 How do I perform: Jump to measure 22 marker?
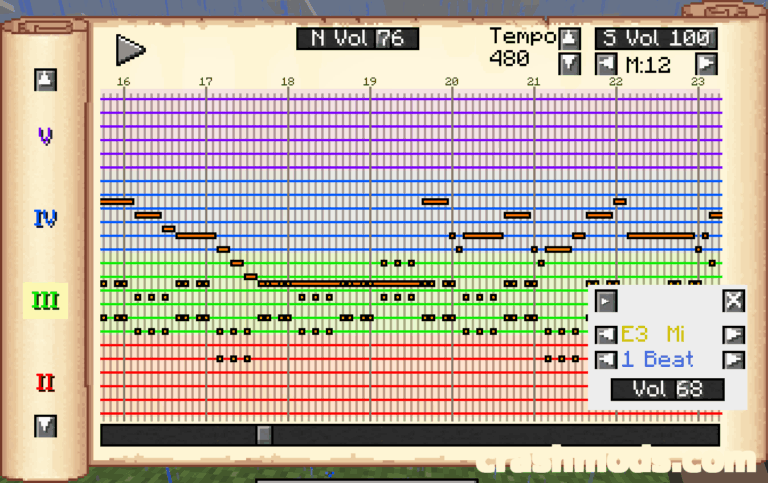(616, 81)
